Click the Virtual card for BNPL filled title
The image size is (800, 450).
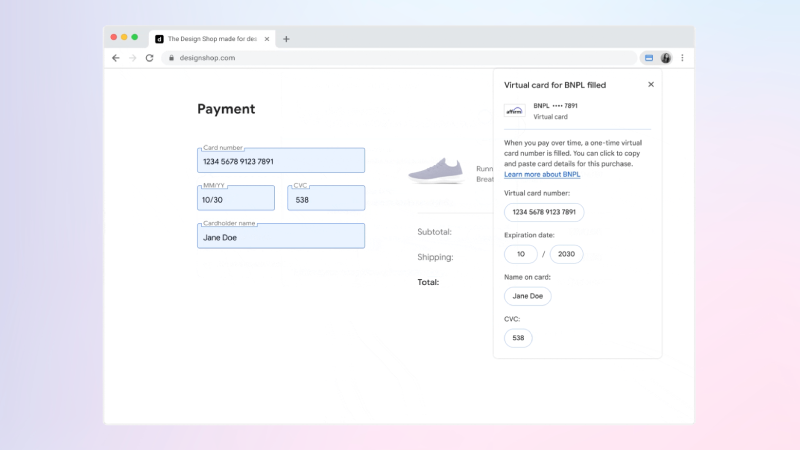555,85
